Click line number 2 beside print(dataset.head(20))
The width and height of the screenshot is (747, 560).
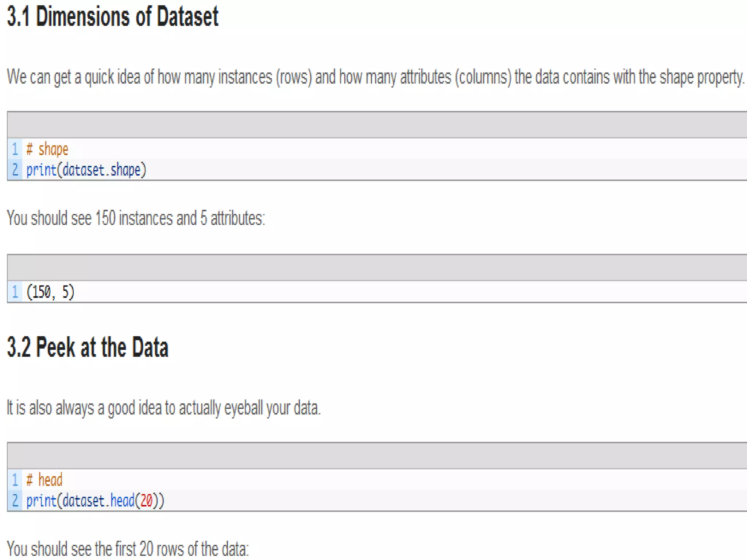[15, 501]
